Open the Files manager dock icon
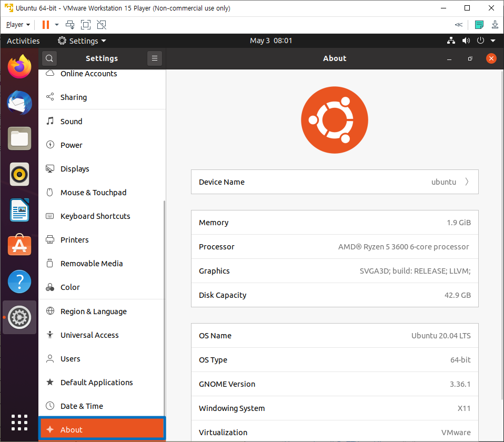The height and width of the screenshot is (442, 504). (x=19, y=138)
